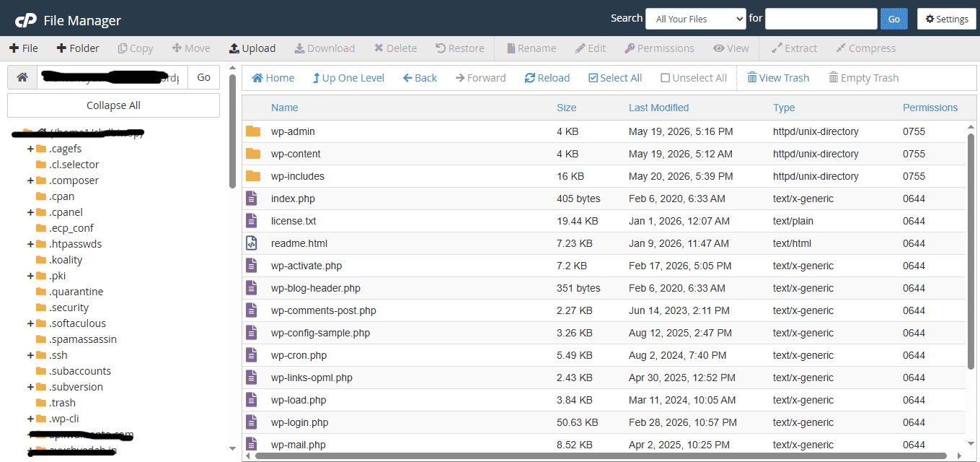Expand the .htpasswds folder node
Viewport: 980px width, 462px height.
tap(30, 244)
